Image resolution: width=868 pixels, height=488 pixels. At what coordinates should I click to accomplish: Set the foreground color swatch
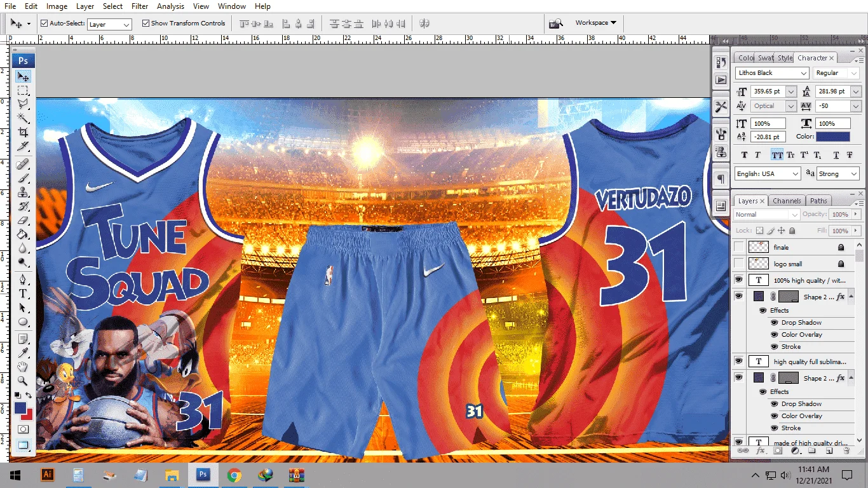[x=20, y=408]
